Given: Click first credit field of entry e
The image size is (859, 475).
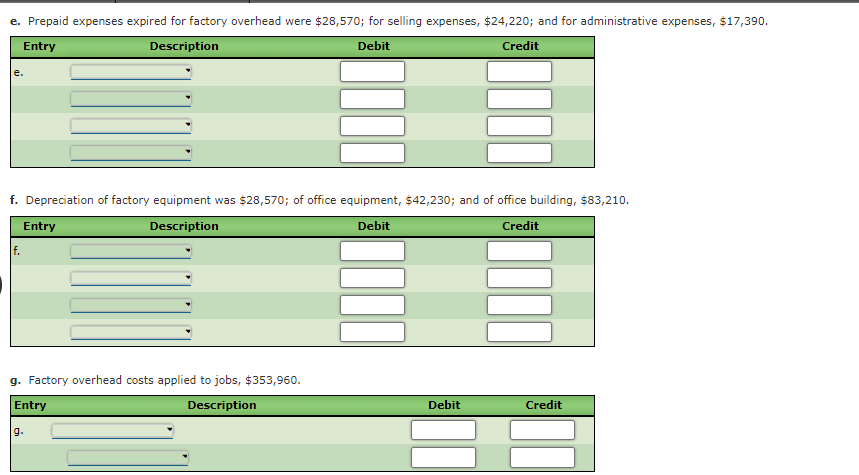Looking at the screenshot, I should [x=519, y=71].
